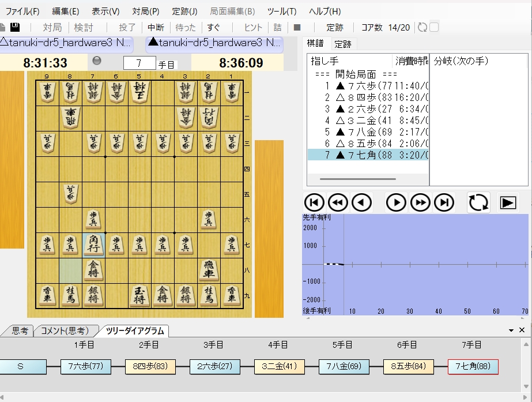The width and height of the screenshot is (532, 402).
Task: Step forward one move
Action: tap(396, 202)
